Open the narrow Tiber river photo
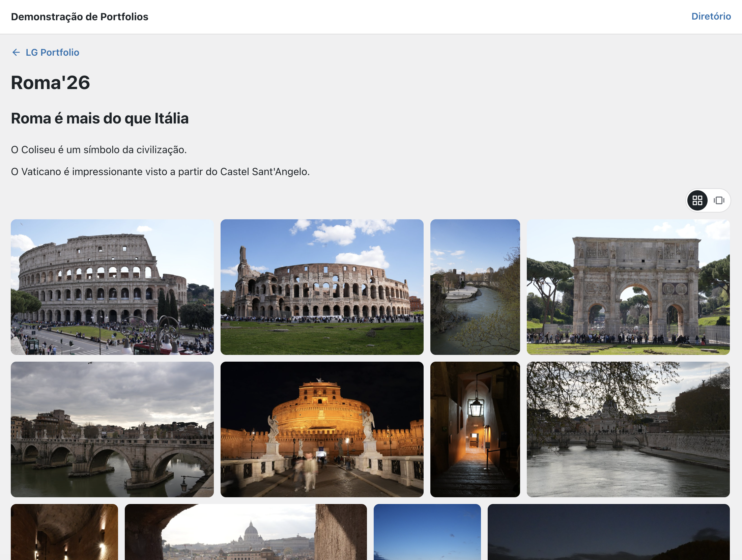742x560 pixels. tap(475, 287)
